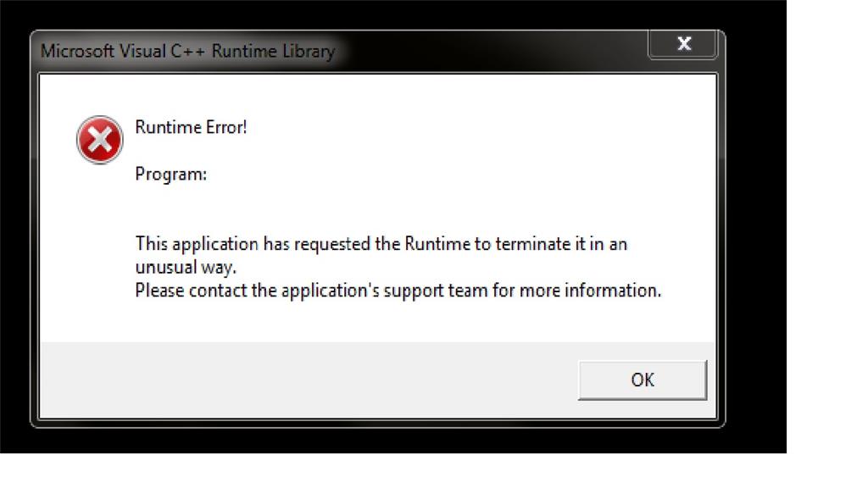The height and width of the screenshot is (488, 868).
Task: Click the "Please contact the application's support team" line
Action: pyautogui.click(x=398, y=291)
